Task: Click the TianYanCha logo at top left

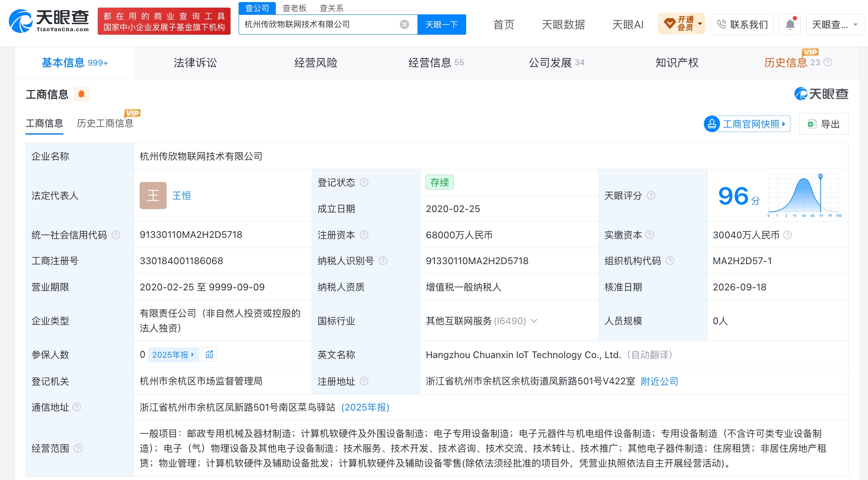Action: [x=49, y=21]
